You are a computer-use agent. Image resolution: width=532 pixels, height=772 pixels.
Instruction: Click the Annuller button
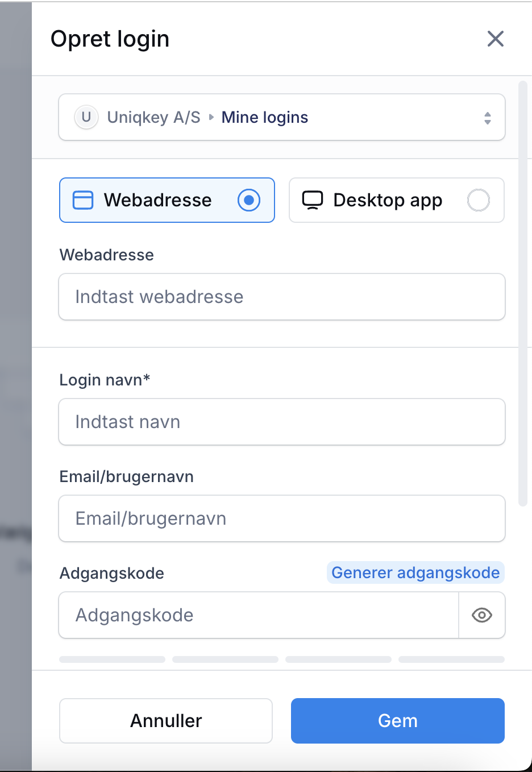pyautogui.click(x=166, y=721)
